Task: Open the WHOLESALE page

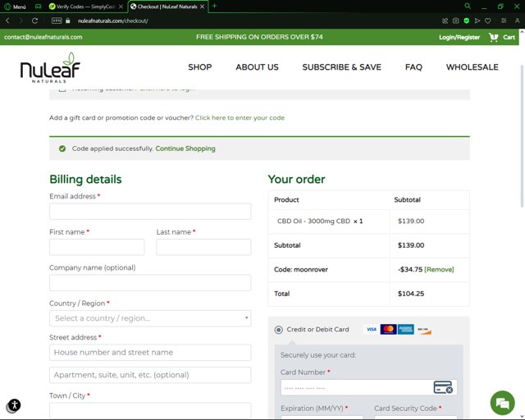Action: tap(472, 67)
